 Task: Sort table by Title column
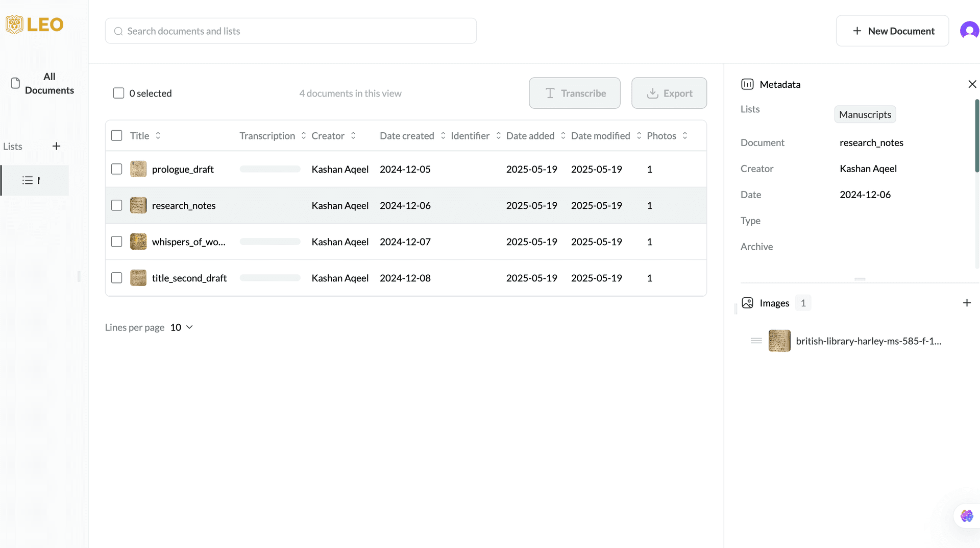pos(158,135)
